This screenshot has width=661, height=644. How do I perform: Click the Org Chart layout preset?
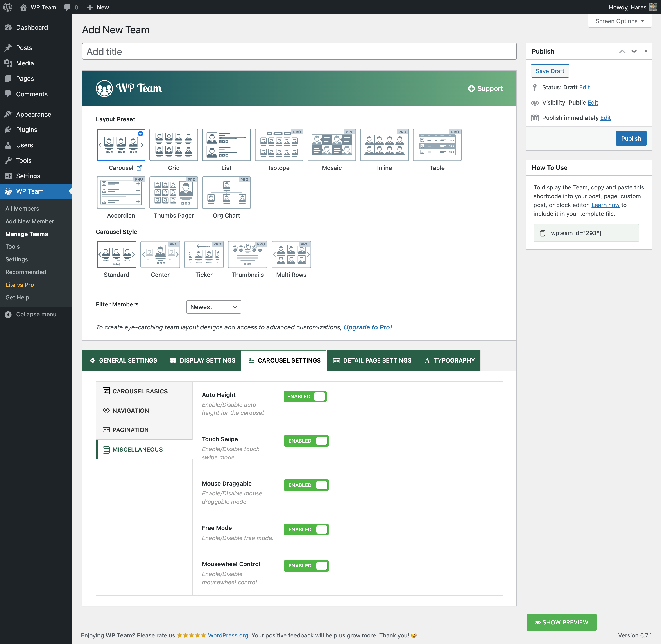pyautogui.click(x=226, y=193)
